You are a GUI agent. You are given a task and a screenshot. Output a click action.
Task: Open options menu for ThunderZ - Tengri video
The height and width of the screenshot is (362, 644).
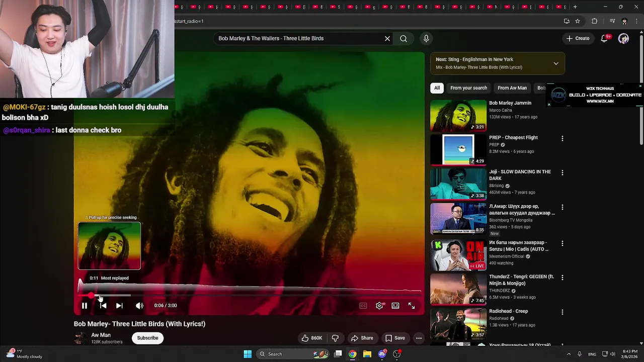click(562, 278)
